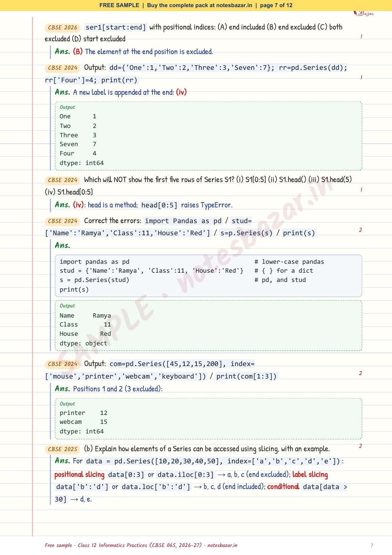Click 'dtype: int64' in the first output box

[x=82, y=163]
